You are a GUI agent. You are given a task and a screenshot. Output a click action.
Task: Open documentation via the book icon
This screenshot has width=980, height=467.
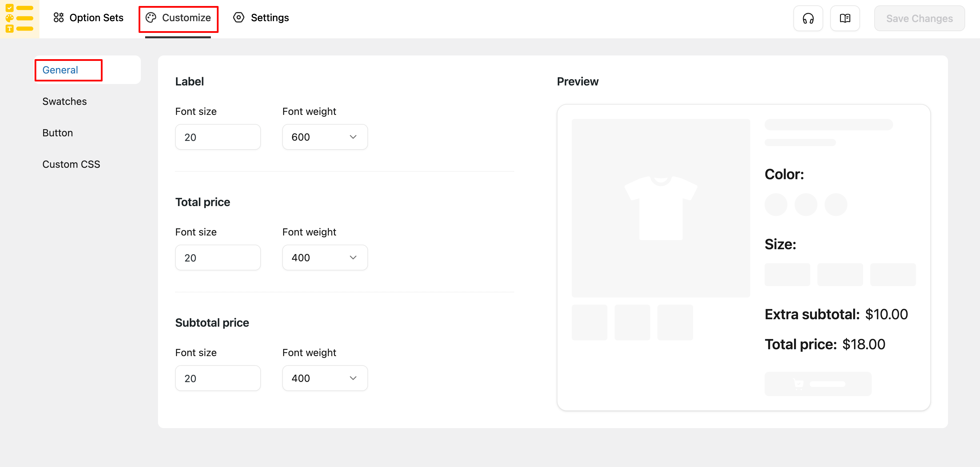pos(845,18)
